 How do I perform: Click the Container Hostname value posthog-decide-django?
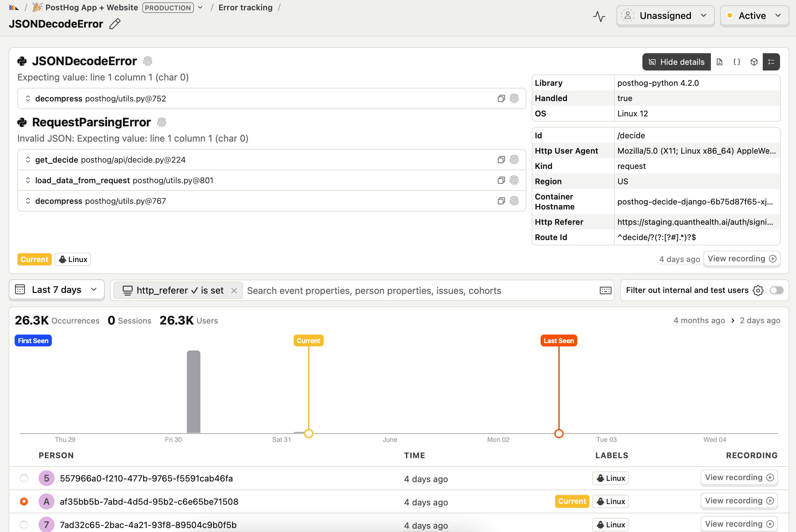695,202
